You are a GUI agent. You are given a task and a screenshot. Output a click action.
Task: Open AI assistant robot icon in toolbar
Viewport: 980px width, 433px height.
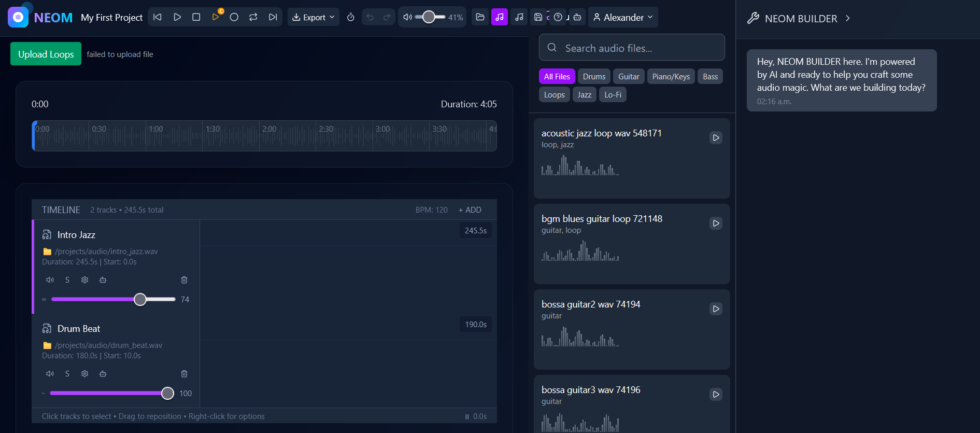click(577, 17)
